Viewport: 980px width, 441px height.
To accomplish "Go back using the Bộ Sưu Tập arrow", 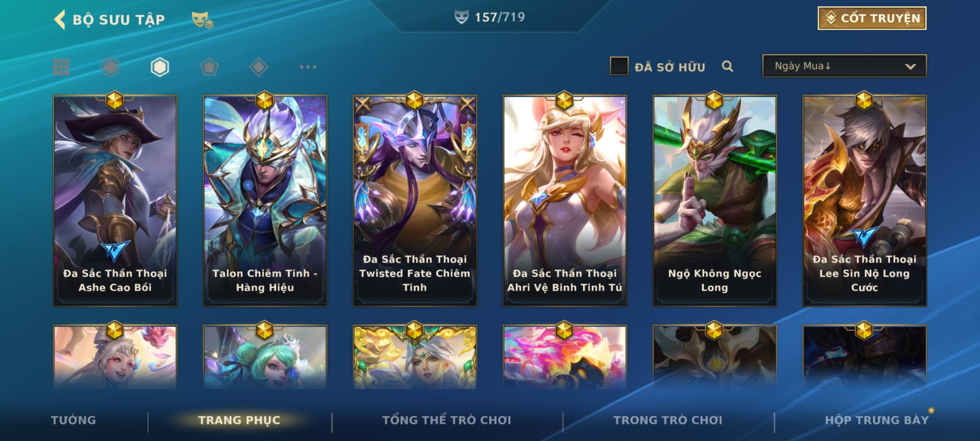I will coord(60,20).
